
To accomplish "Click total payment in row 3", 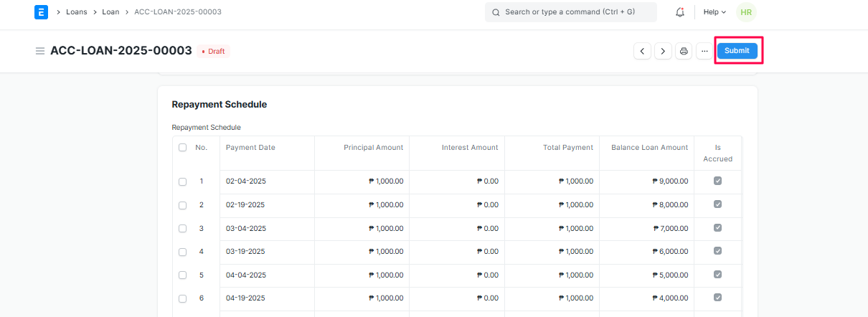I will (x=576, y=229).
